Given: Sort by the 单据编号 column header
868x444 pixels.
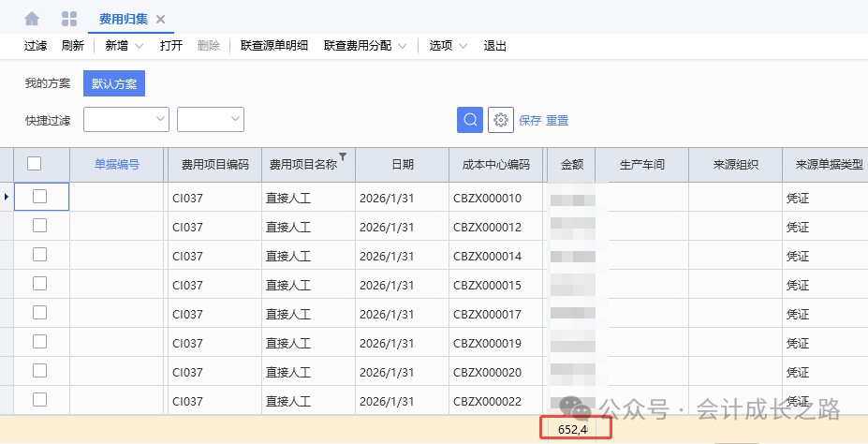Looking at the screenshot, I should 117,164.
